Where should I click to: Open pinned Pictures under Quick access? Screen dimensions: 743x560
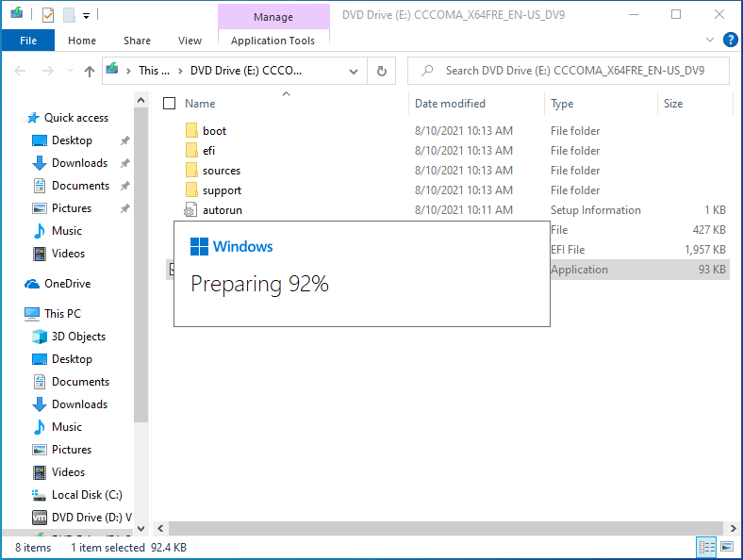[x=72, y=208]
